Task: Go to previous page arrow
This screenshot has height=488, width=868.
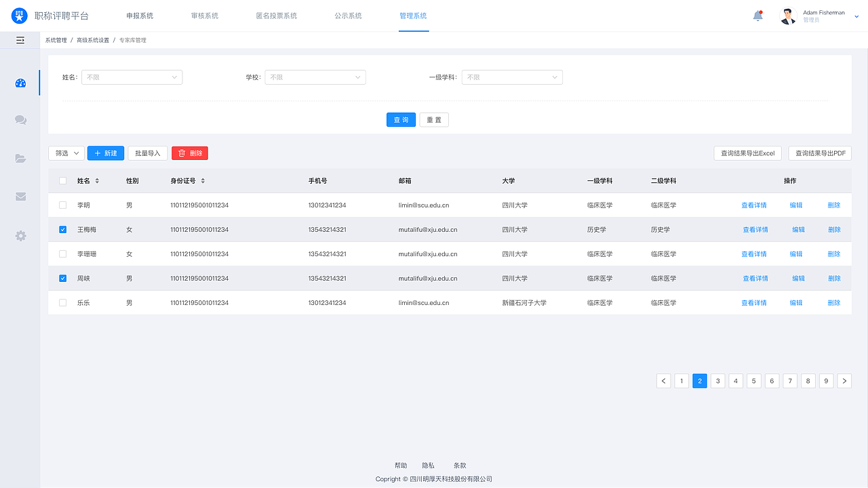Action: (x=664, y=381)
